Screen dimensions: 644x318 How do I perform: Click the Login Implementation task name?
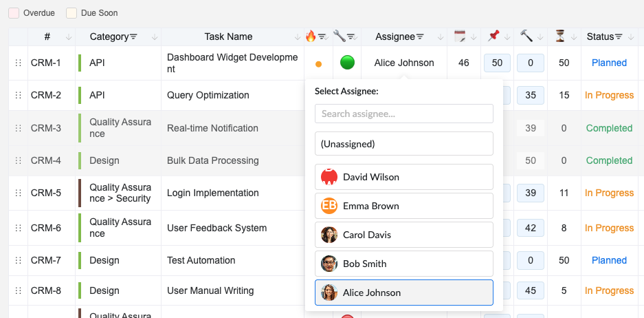(x=213, y=193)
